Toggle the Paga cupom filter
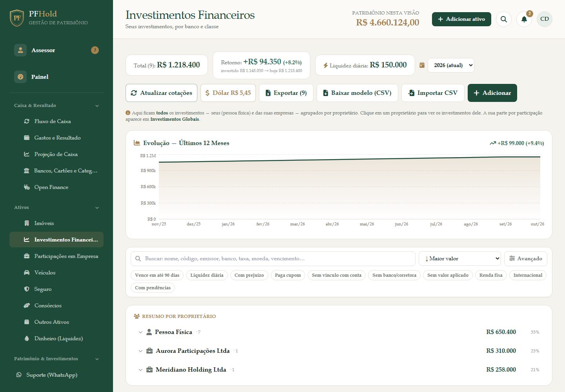Image resolution: width=565 pixels, height=392 pixels. pos(288,275)
